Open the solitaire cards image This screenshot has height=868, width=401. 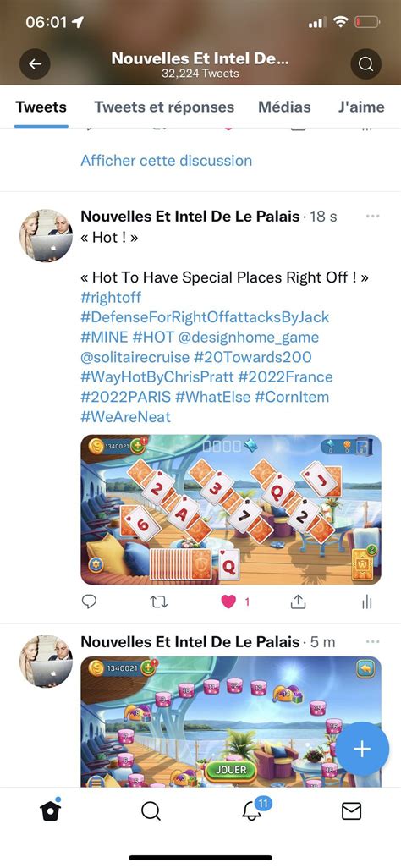tap(231, 510)
